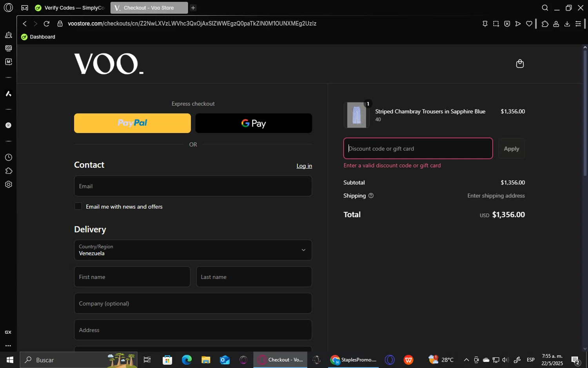This screenshot has height=368, width=588.
Task: Click the Shipping help question mark icon
Action: (x=371, y=196)
